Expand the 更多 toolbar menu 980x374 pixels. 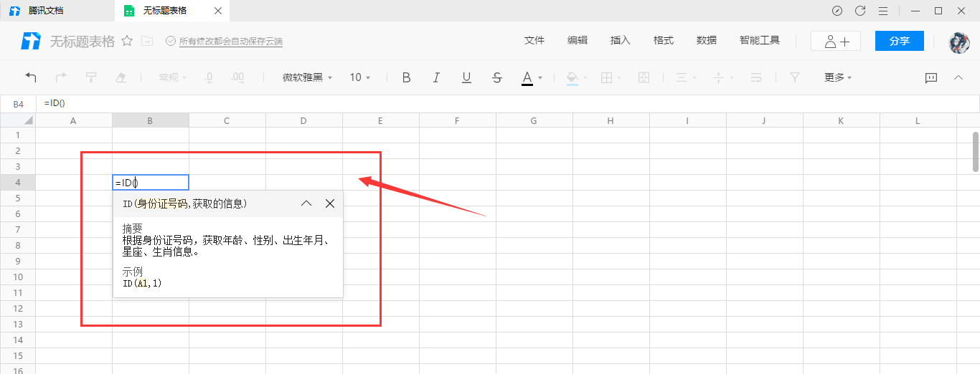838,77
